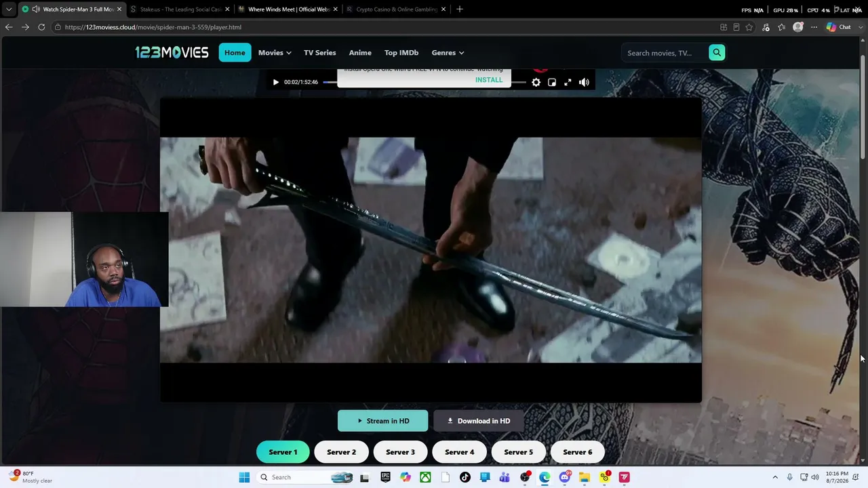Click the Search movies, TV input field
The width and height of the screenshot is (868, 488).
pos(665,53)
